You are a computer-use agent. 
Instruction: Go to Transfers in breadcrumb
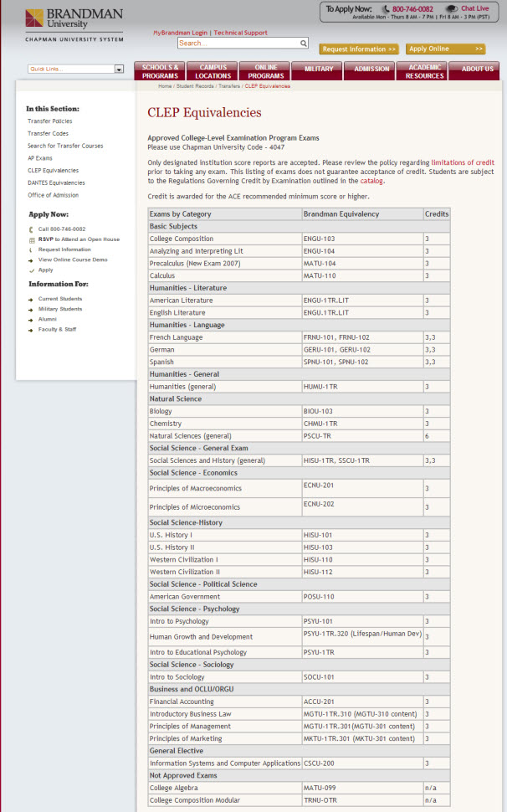tap(228, 86)
